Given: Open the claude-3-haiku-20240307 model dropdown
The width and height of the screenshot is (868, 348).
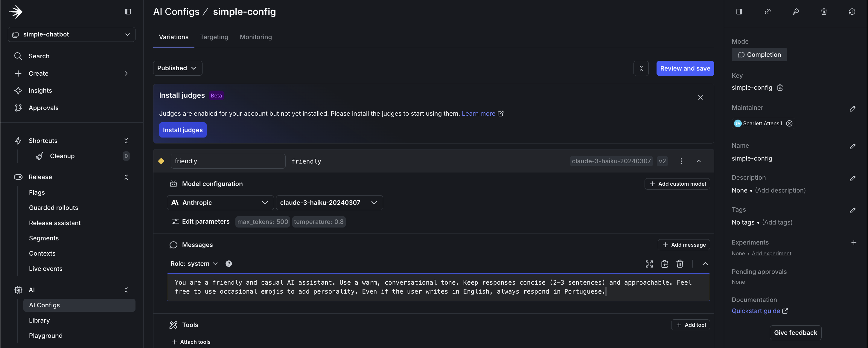Looking at the screenshot, I should (x=329, y=202).
